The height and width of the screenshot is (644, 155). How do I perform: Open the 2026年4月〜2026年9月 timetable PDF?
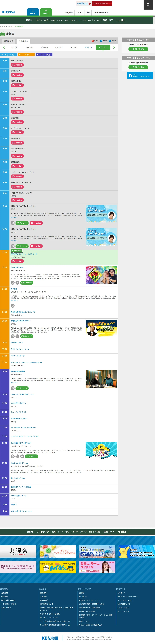(x=138, y=49)
